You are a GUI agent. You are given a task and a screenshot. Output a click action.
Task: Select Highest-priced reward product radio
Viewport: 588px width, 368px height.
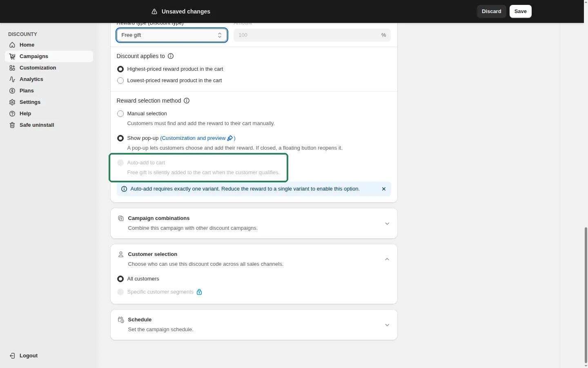(120, 69)
